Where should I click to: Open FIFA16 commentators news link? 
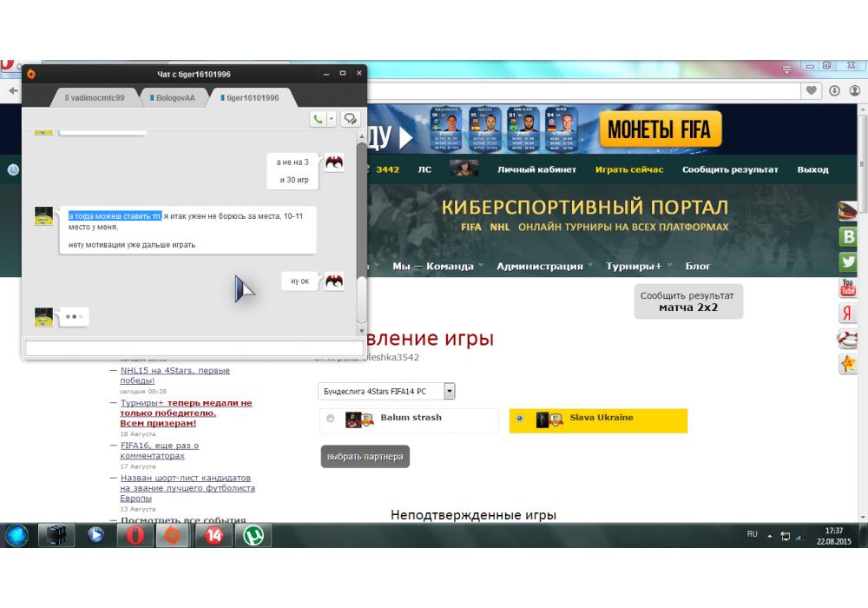(160, 450)
